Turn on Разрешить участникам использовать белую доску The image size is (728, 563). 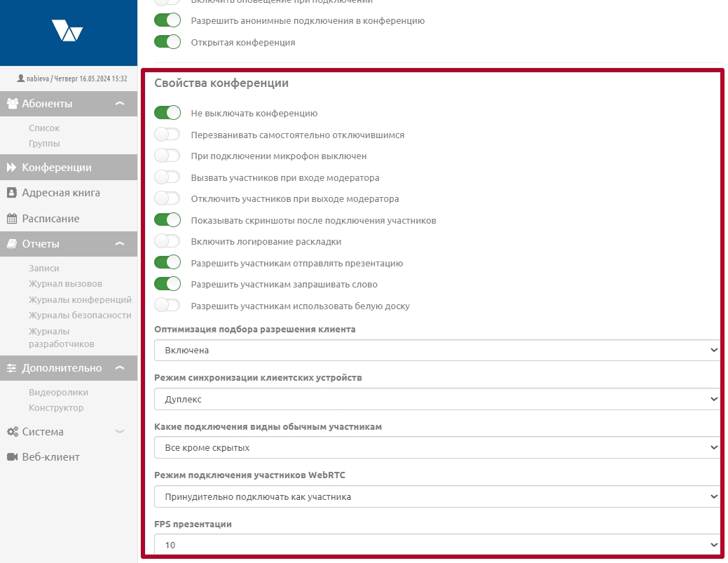tap(167, 306)
